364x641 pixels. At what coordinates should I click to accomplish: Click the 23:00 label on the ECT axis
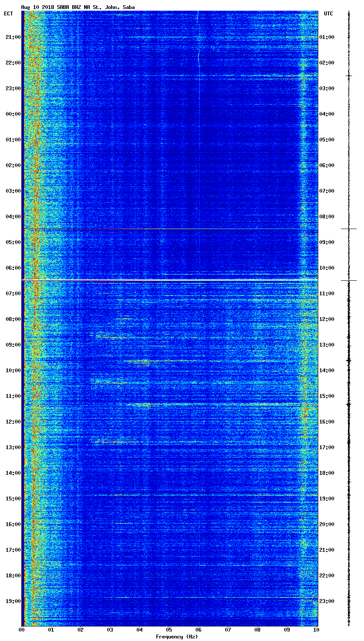[13, 88]
